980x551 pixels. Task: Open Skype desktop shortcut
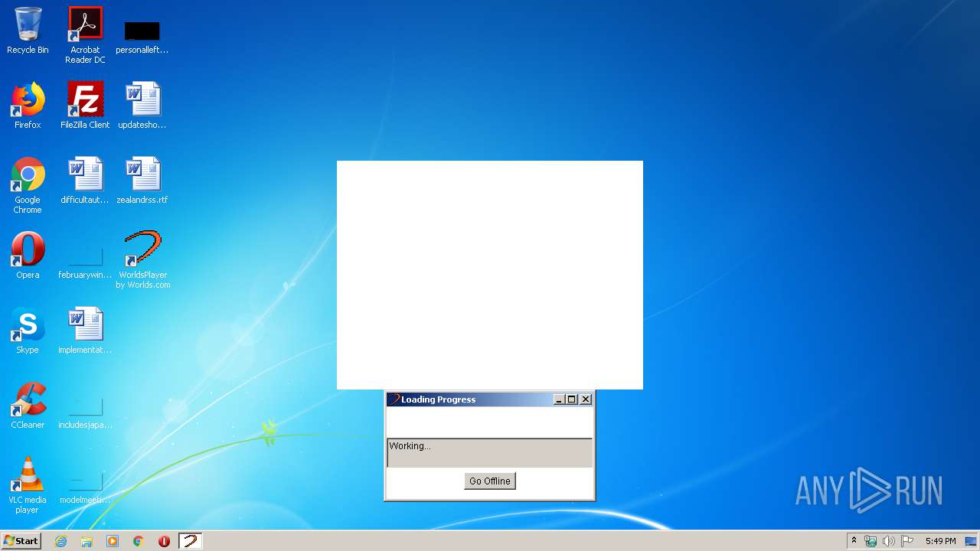(28, 331)
